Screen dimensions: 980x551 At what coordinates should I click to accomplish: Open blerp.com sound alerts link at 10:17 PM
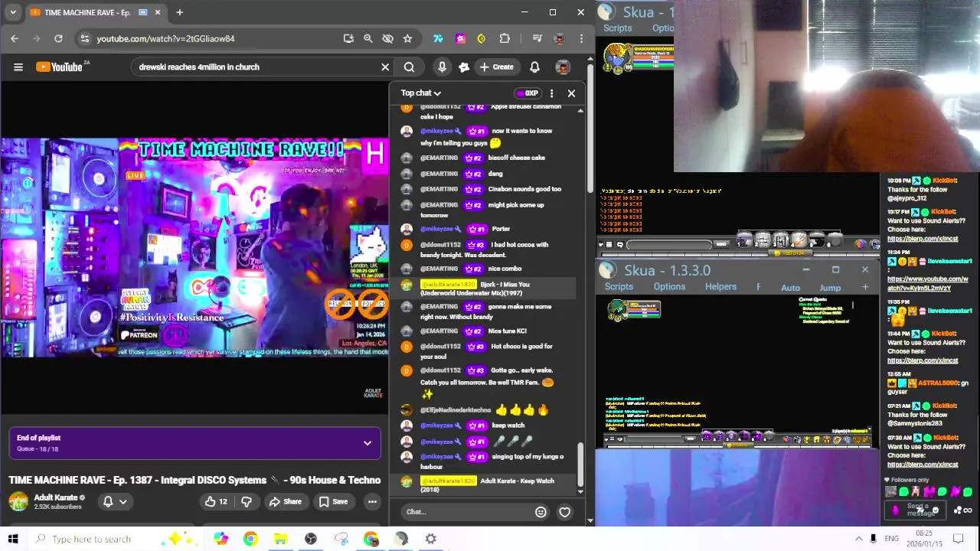click(x=923, y=239)
